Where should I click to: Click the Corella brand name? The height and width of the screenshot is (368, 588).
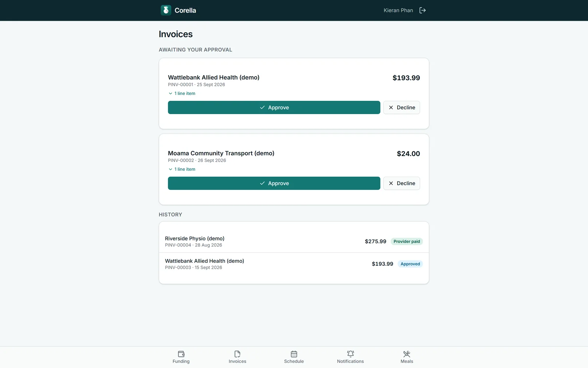point(185,10)
